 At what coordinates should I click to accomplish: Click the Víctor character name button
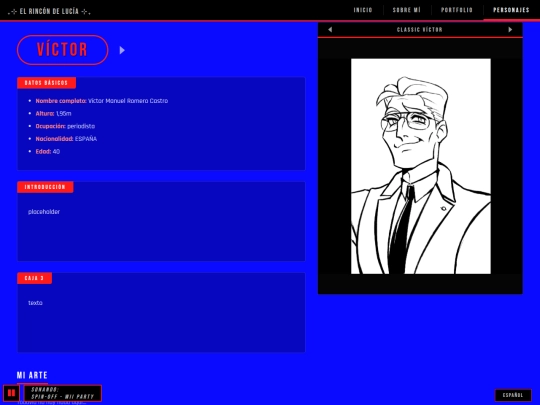pyautogui.click(x=62, y=50)
